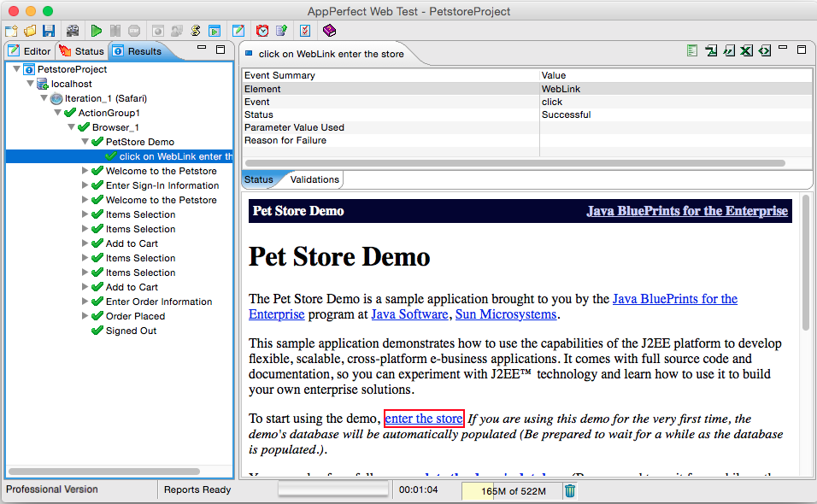Collapse the localhost node
The width and height of the screenshot is (817, 504).
(x=30, y=84)
